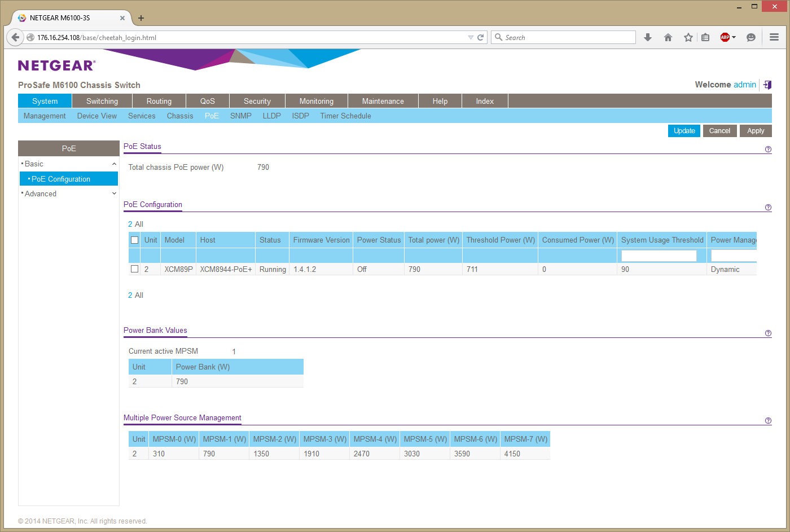The image size is (790, 532).
Task: Go to Management submenu
Action: pos(45,116)
